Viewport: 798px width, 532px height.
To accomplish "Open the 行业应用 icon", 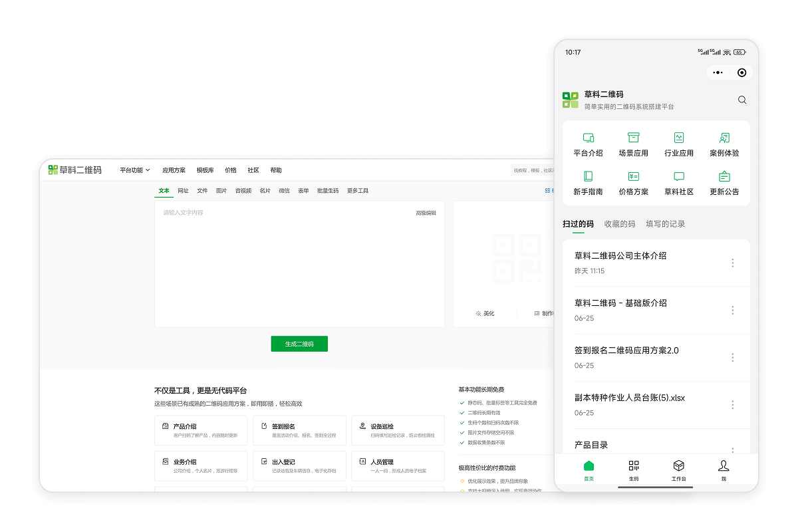I will pos(678,138).
